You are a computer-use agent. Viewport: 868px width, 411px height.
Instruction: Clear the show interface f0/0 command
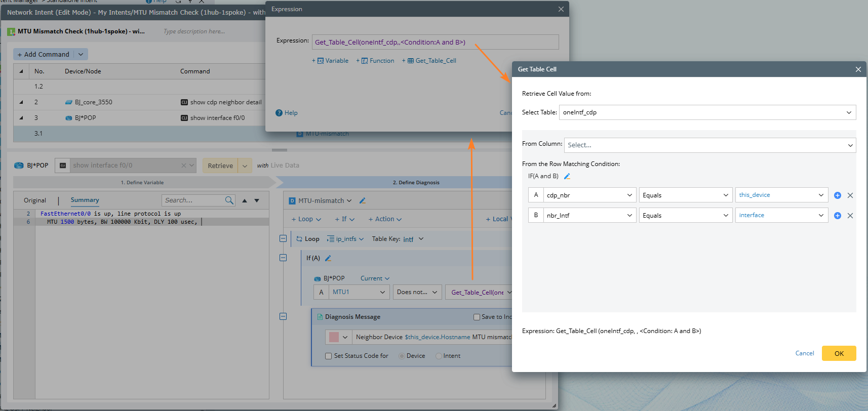pyautogui.click(x=184, y=166)
